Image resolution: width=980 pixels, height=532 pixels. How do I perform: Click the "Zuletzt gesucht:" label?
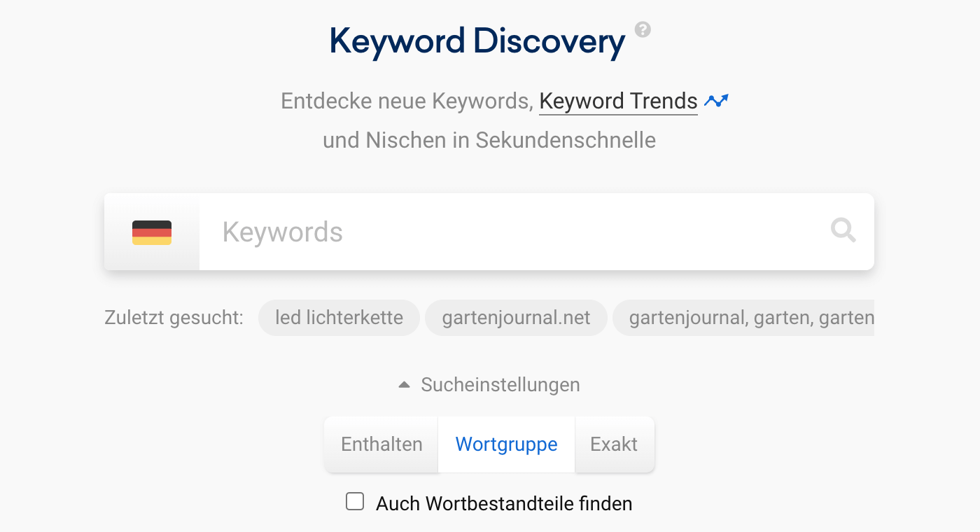174,318
